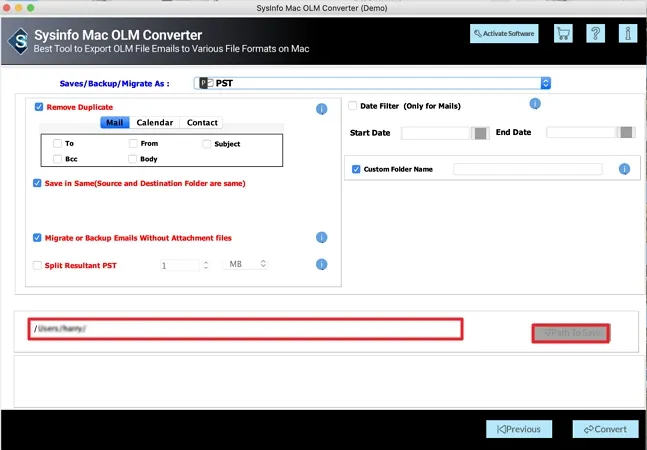Enable Split Resultant PST checkbox
The width and height of the screenshot is (647, 450).
tap(37, 265)
